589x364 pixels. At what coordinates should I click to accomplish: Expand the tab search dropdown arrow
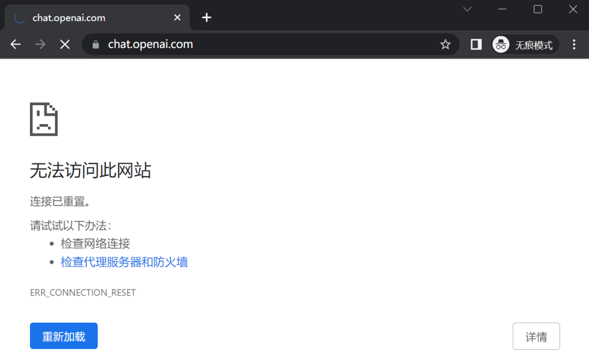coord(467,9)
